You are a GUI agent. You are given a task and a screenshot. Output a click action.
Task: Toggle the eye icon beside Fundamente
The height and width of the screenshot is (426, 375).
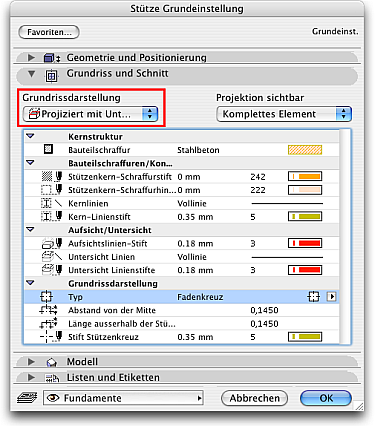(x=53, y=398)
